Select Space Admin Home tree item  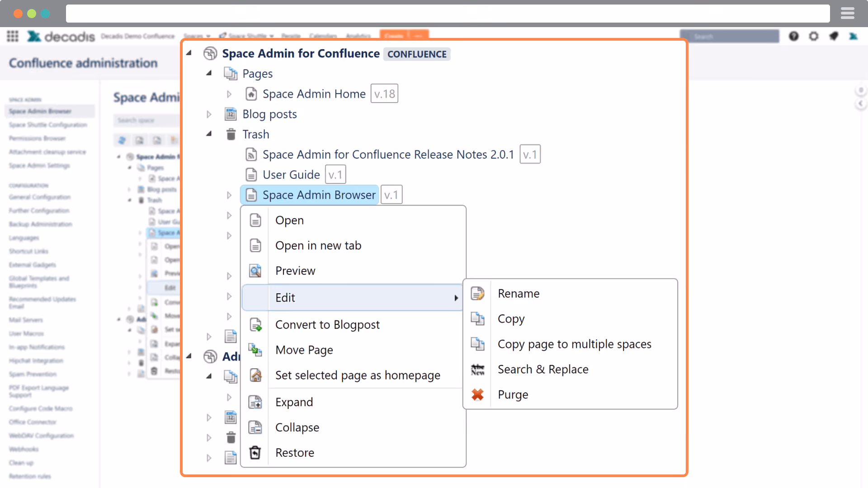pos(314,94)
